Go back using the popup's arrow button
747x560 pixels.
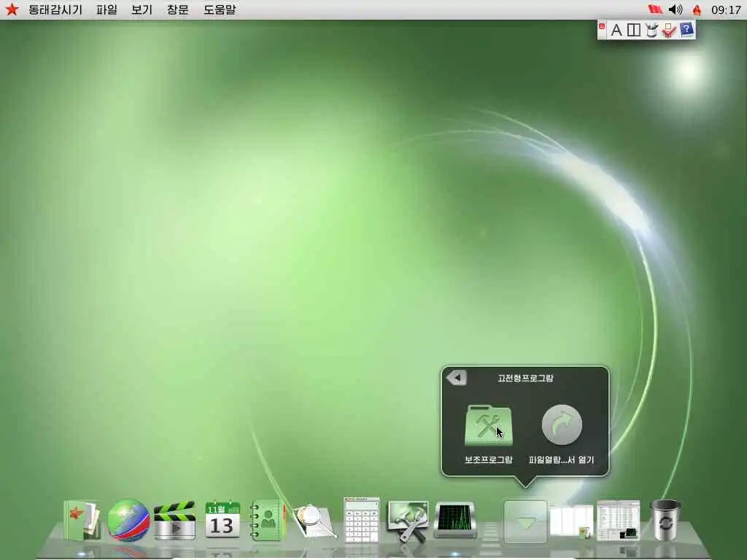coord(457,378)
